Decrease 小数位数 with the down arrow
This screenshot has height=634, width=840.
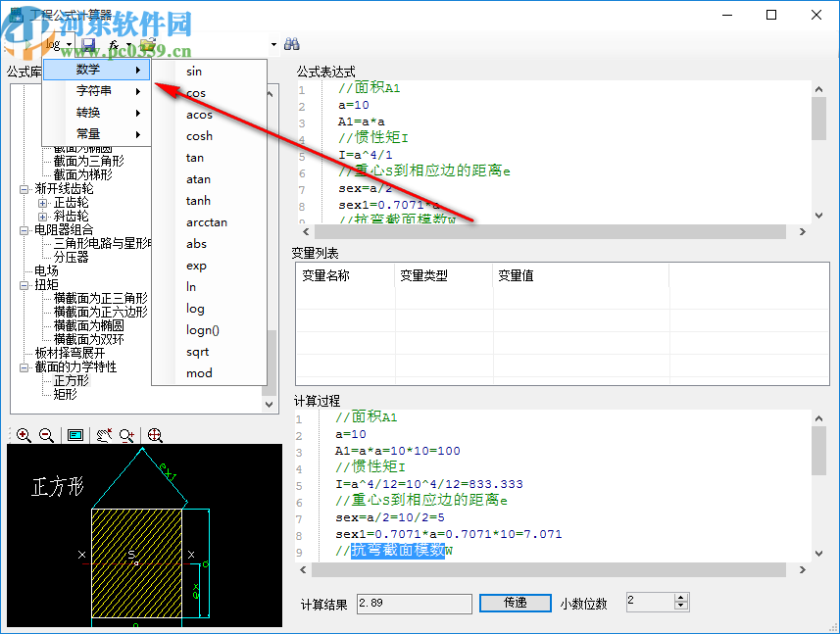pos(681,607)
